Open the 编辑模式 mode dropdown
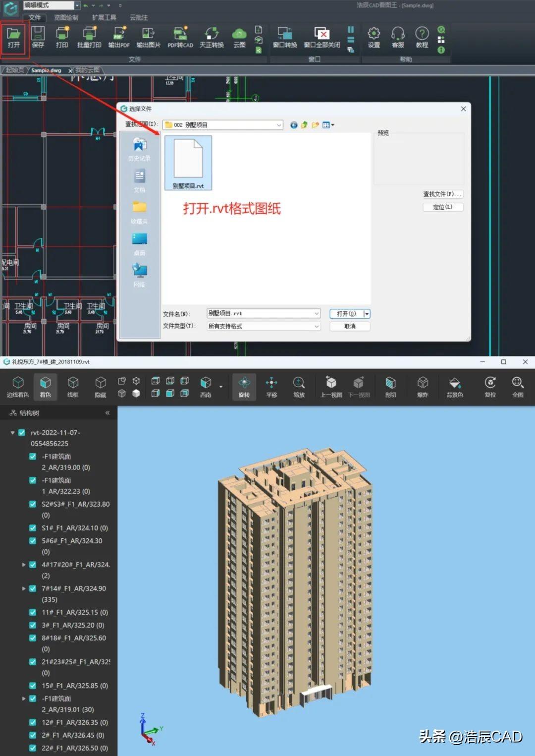The image size is (535, 756). (77, 5)
